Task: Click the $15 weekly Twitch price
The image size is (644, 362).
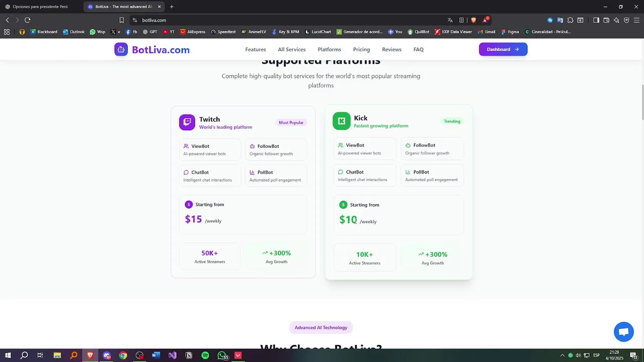Action: pos(203,219)
